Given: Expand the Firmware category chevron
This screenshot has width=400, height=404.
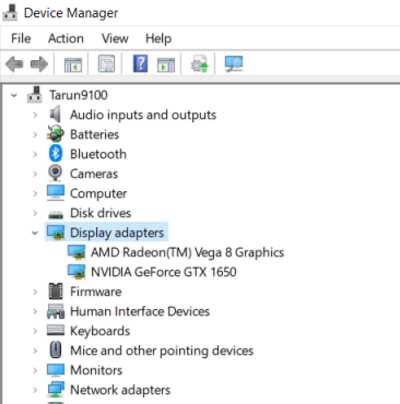Looking at the screenshot, I should (x=35, y=292).
